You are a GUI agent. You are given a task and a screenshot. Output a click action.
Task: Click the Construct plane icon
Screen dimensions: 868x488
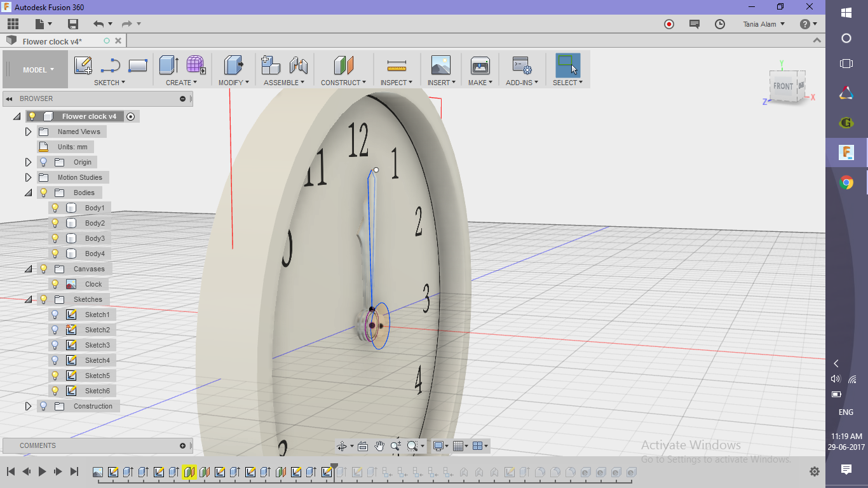pos(343,65)
